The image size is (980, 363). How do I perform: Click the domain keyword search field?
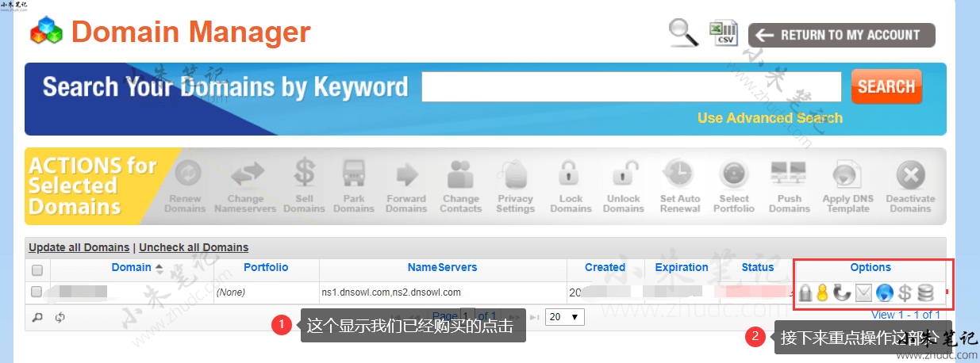coord(631,87)
